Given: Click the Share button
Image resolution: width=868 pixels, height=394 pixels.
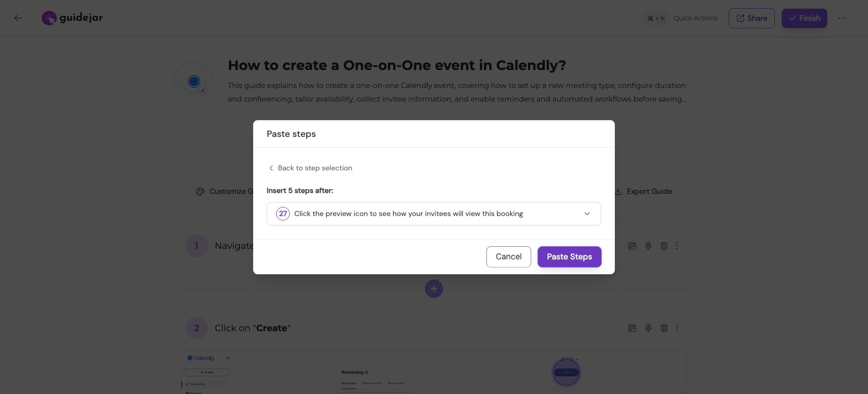Looking at the screenshot, I should [751, 18].
